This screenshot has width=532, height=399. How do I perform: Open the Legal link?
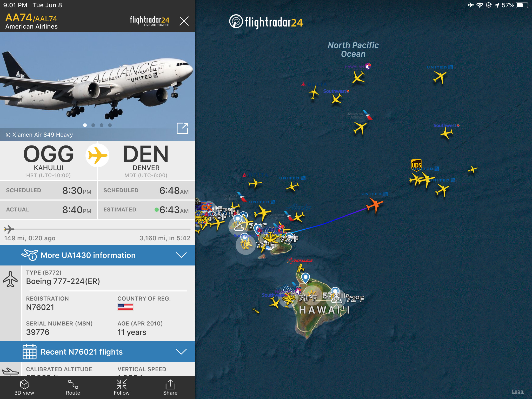(518, 391)
